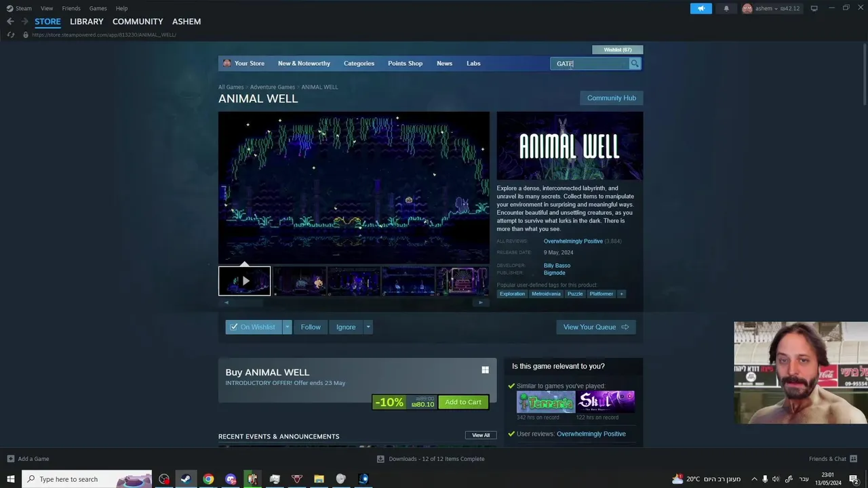Play the ANIMAL WELL trailer thumbnail

[244, 281]
